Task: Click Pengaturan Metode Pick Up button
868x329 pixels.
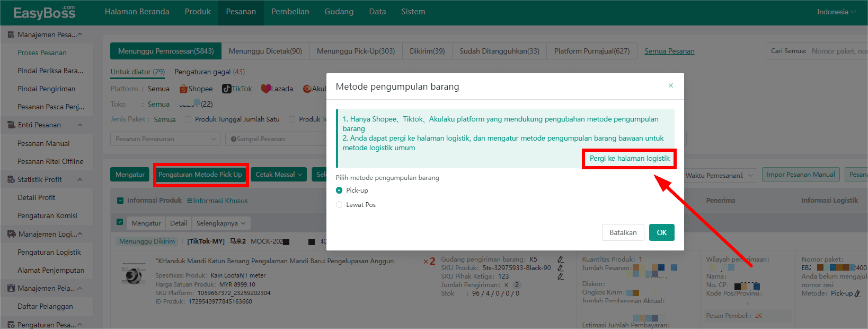Action: pos(200,175)
